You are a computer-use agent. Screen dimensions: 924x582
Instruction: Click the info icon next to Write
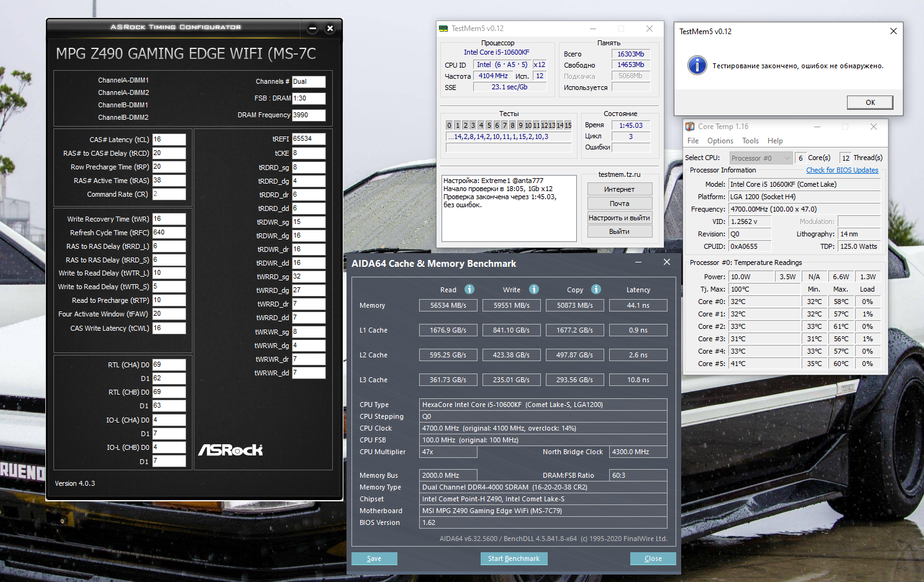click(x=534, y=289)
